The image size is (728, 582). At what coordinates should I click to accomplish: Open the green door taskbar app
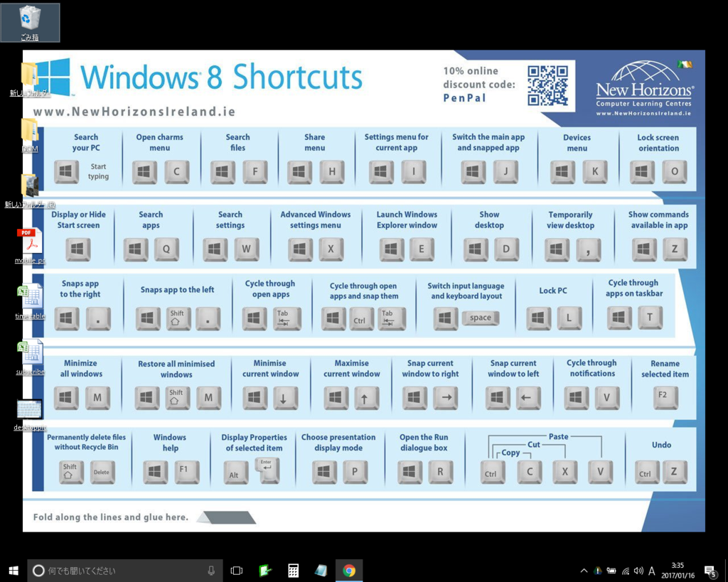265,571
